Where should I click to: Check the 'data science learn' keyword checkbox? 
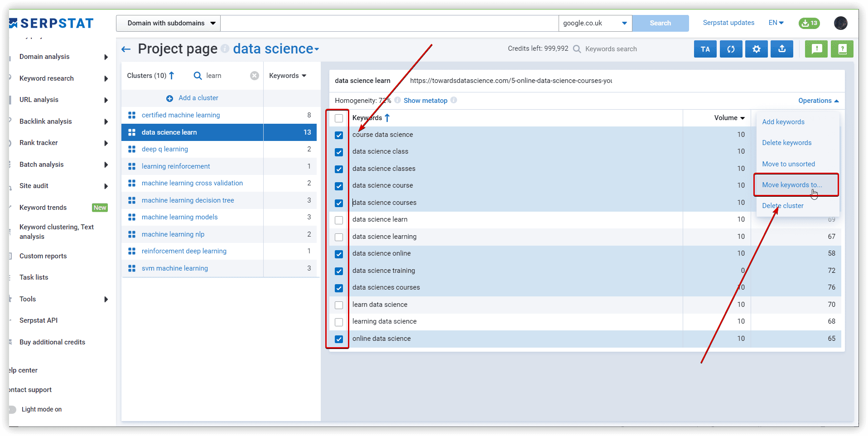(339, 220)
